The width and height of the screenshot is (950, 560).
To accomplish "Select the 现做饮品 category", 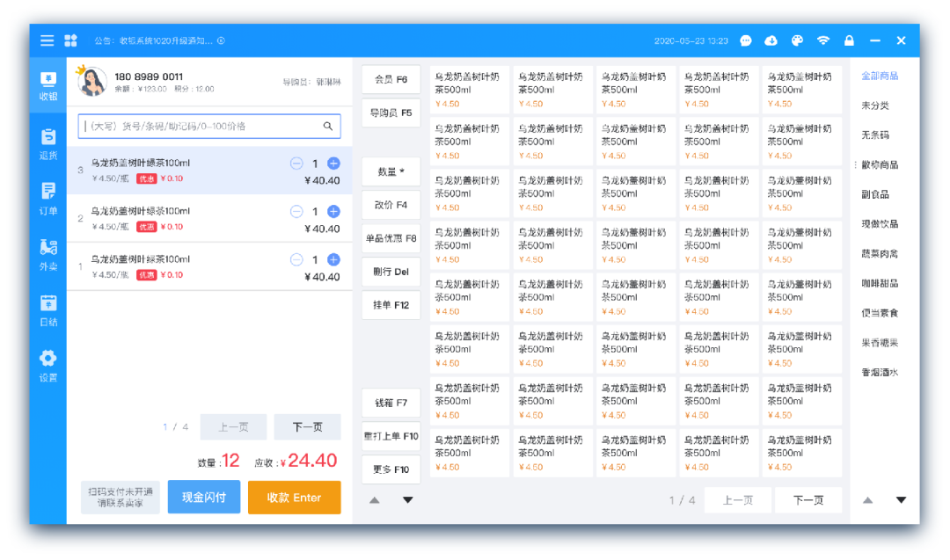I will 880,224.
